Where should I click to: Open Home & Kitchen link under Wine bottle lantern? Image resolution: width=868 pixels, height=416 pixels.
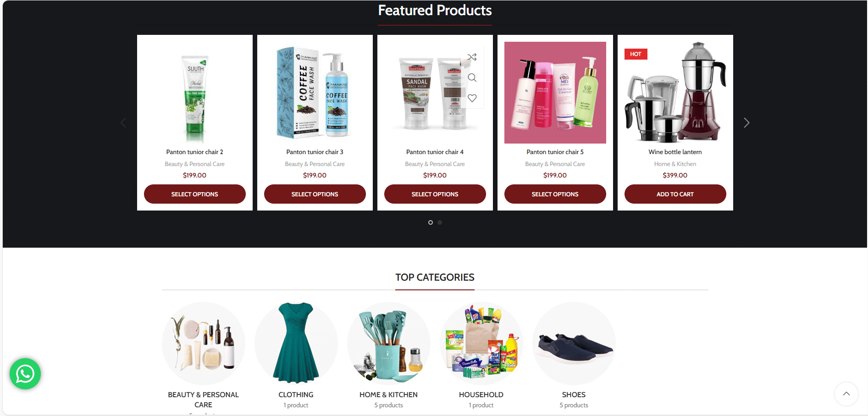pyautogui.click(x=675, y=164)
